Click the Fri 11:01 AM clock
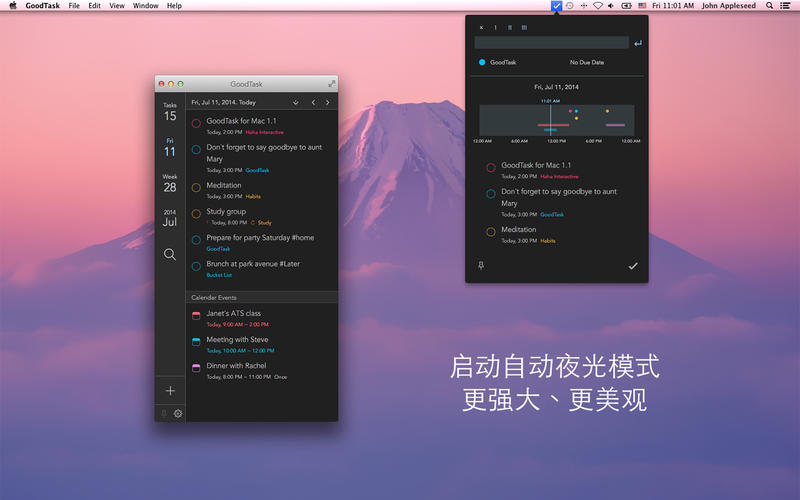The image size is (800, 500). (x=673, y=6)
